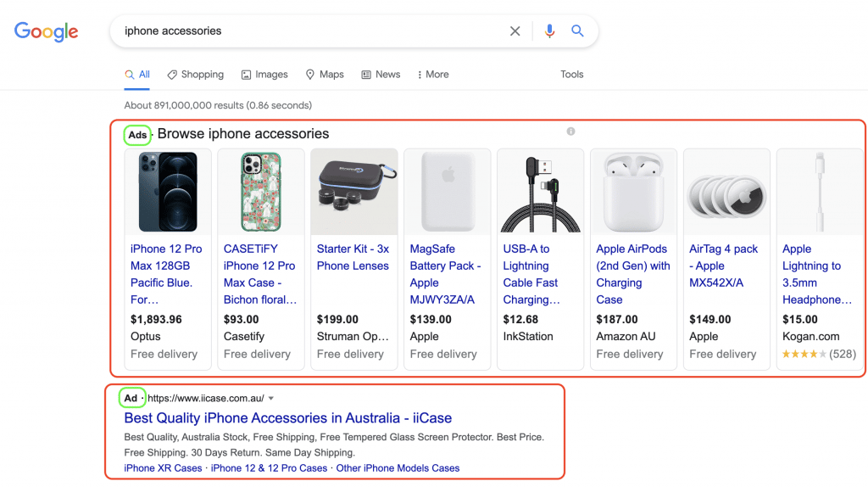Follow the iPhone XR Cases sitelink
The width and height of the screenshot is (868, 487).
(163, 468)
